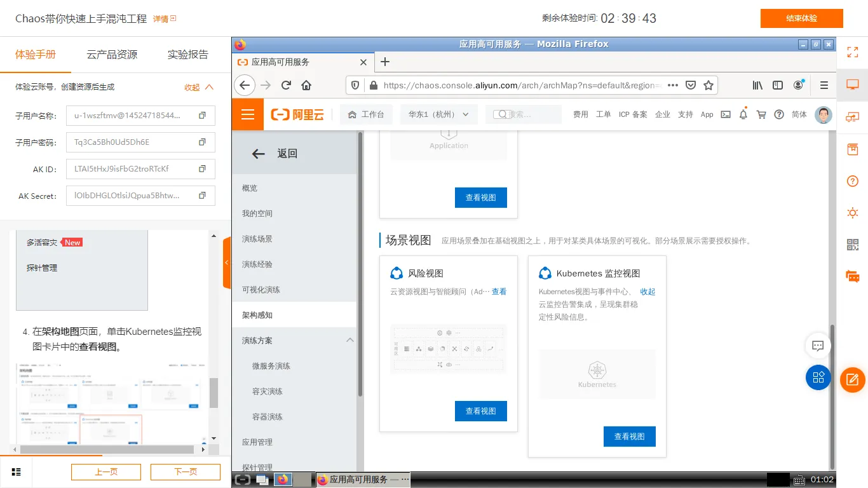Click the Aliyun notification bell icon
The width and height of the screenshot is (868, 488).
tap(743, 114)
